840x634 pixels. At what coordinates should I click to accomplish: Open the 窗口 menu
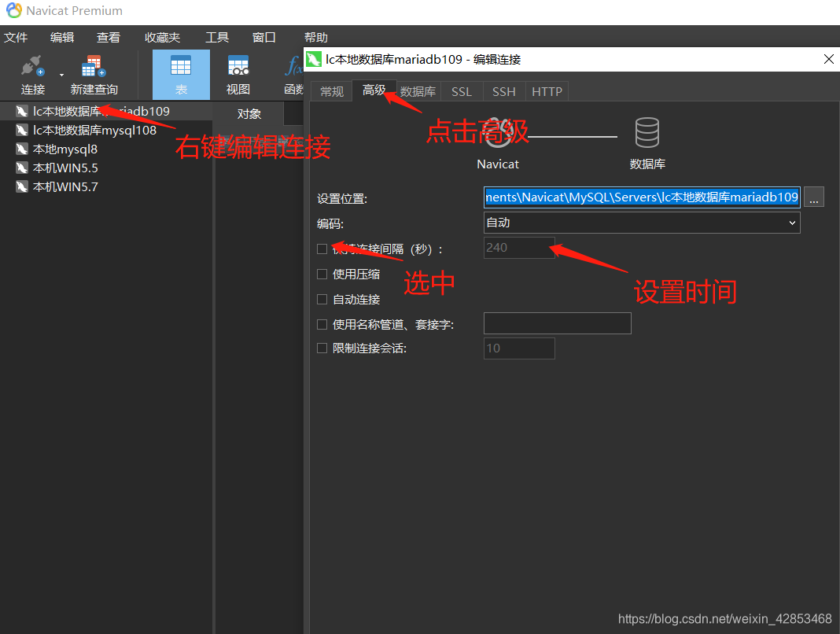[x=263, y=37]
